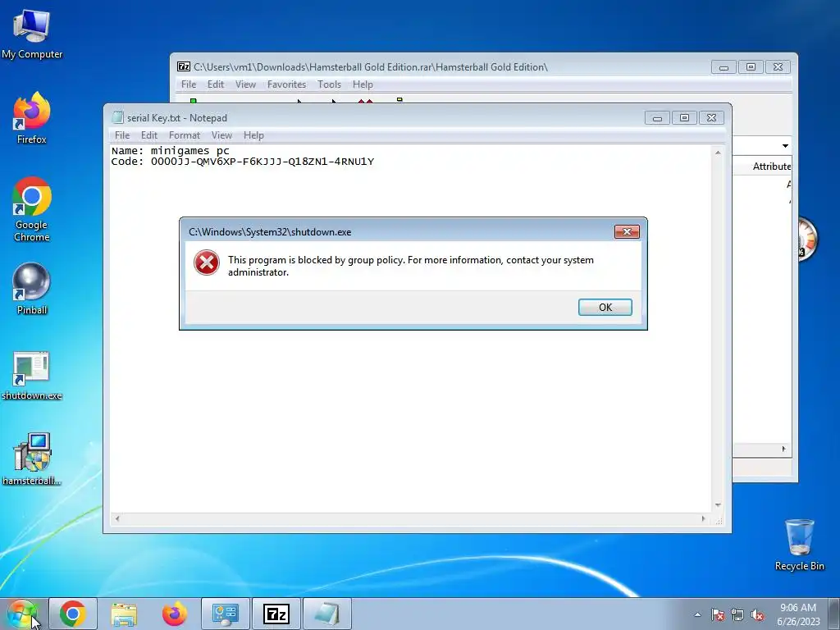Switch to 7-Zip taskbar button
Image resolution: width=840 pixels, height=630 pixels.
tap(276, 614)
